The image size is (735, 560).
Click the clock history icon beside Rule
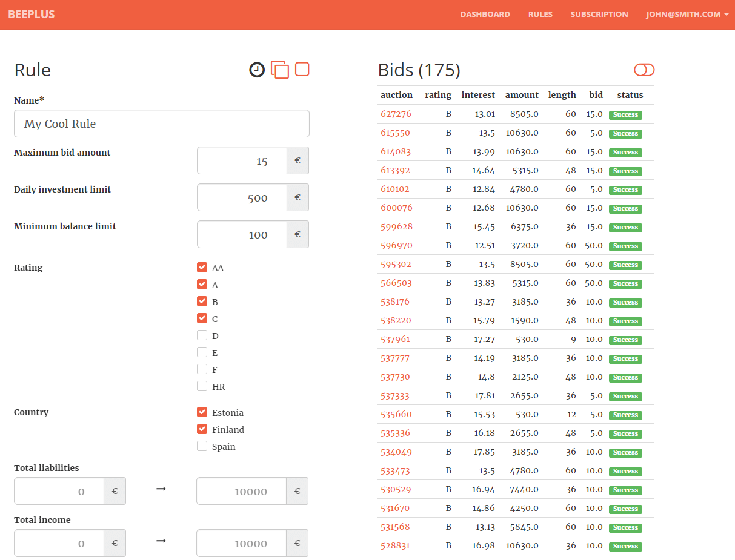tap(257, 70)
